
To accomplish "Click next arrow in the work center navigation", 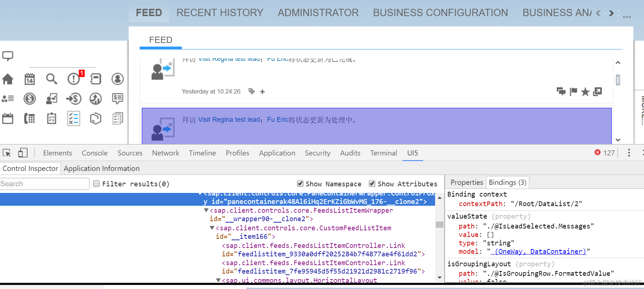I will [x=611, y=13].
